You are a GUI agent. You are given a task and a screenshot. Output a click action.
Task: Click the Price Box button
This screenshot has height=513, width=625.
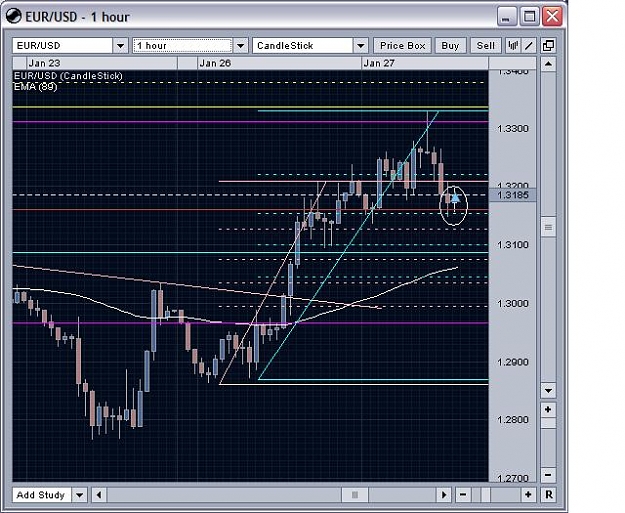(403, 46)
